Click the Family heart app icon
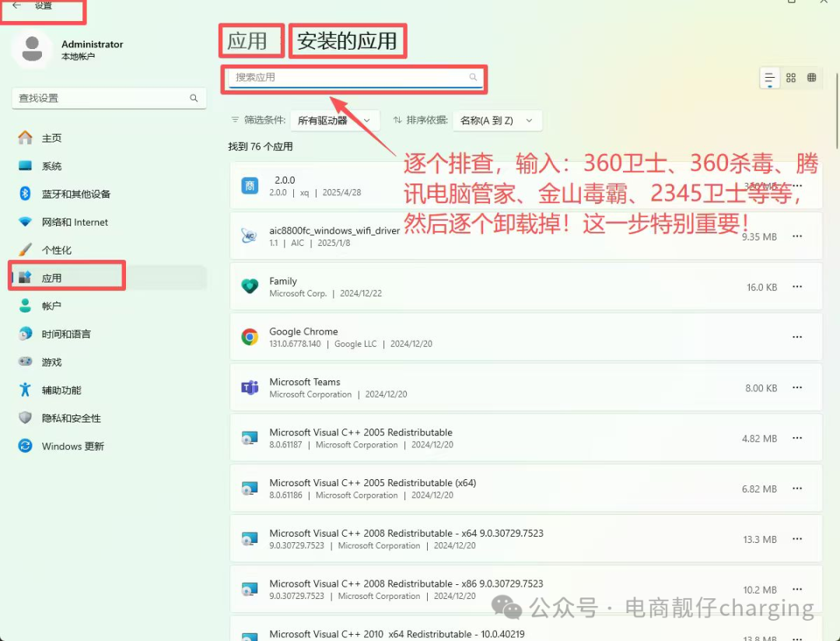The image size is (840, 641). (x=250, y=286)
